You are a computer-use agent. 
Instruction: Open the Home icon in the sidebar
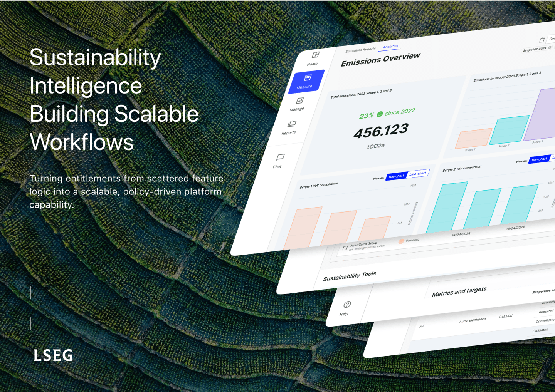[x=316, y=55]
